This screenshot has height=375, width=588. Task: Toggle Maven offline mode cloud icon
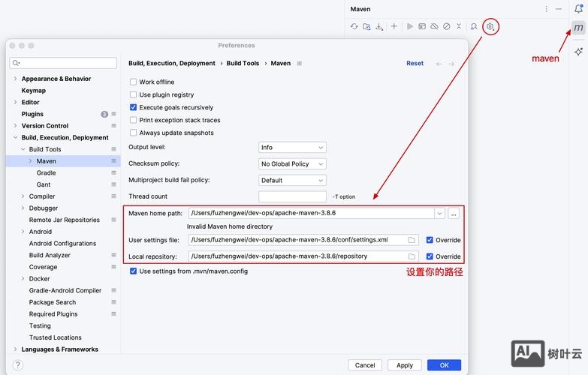[434, 26]
